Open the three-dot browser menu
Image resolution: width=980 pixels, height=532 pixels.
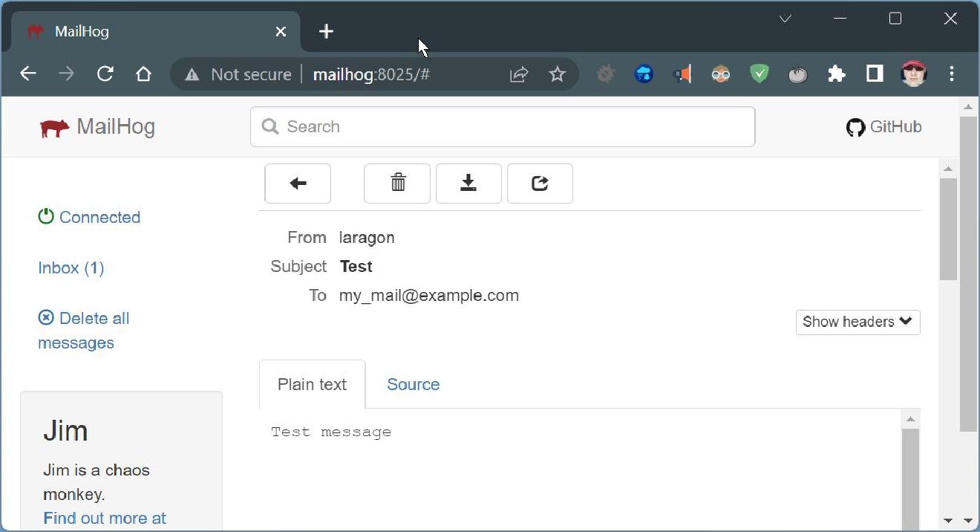(x=952, y=74)
